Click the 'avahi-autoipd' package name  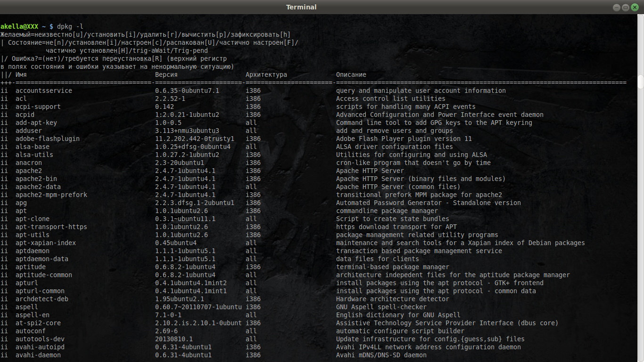40,347
